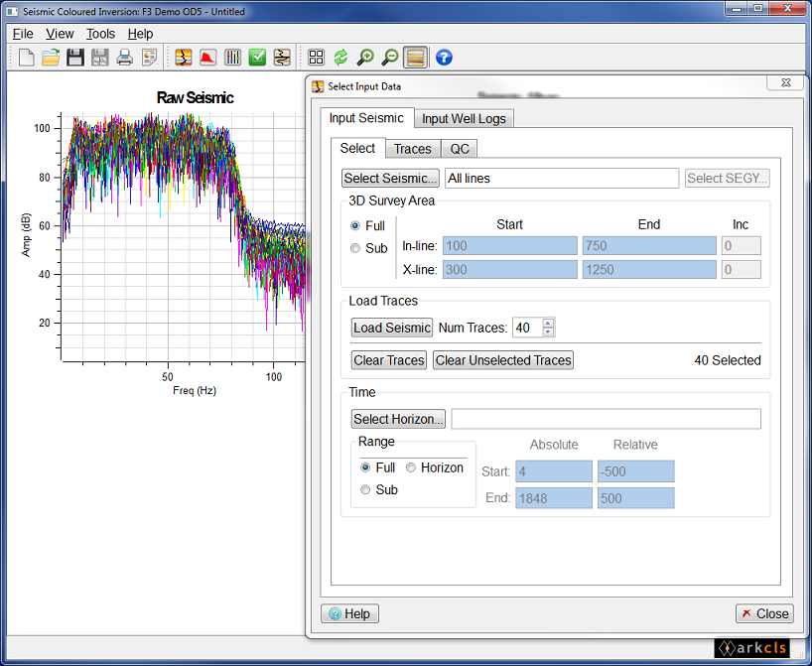Image resolution: width=812 pixels, height=666 pixels.
Task: Decrease Num Traces with the down arrow
Action: tap(548, 332)
